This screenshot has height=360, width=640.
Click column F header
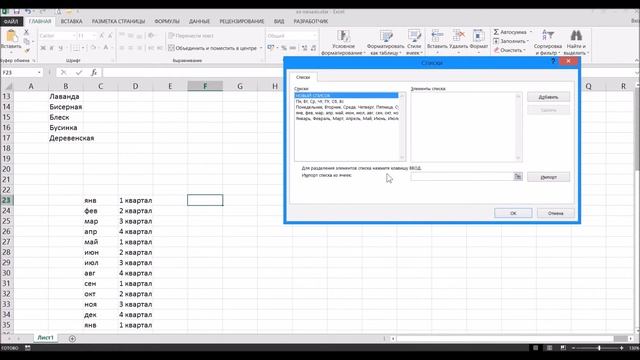pyautogui.click(x=205, y=86)
